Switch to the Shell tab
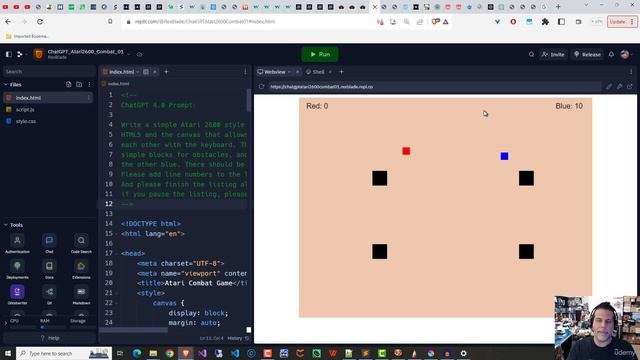The height and width of the screenshot is (360, 640). 315,72
